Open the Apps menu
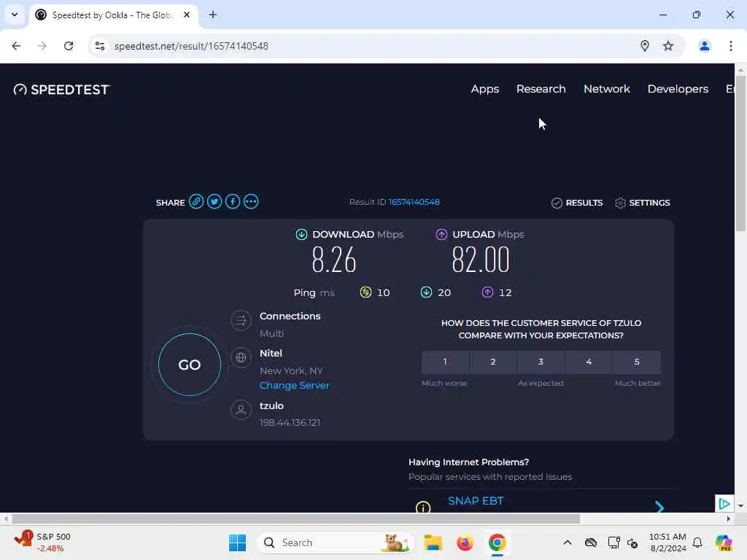The image size is (747, 560). click(x=485, y=89)
